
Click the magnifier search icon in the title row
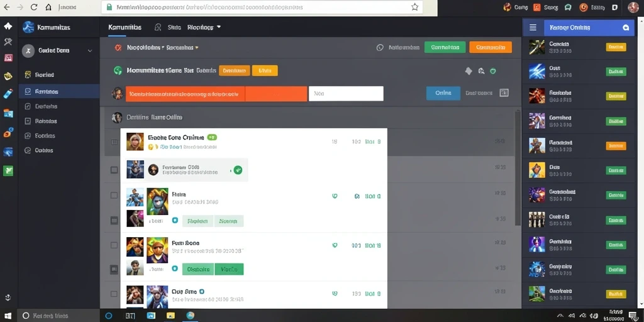point(481,71)
